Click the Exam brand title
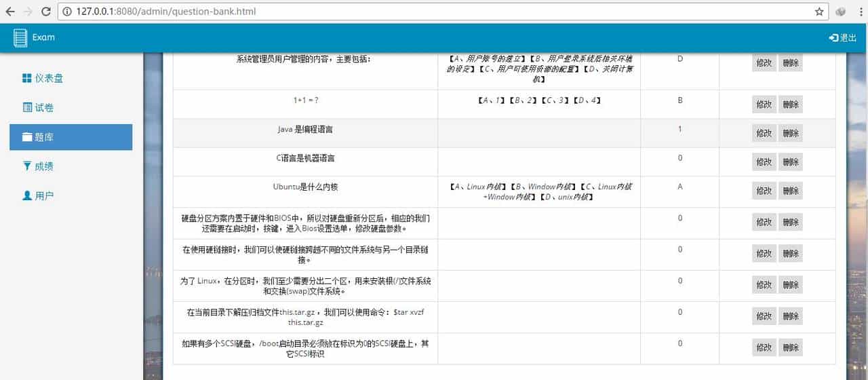868x380 pixels. pyautogui.click(x=43, y=37)
